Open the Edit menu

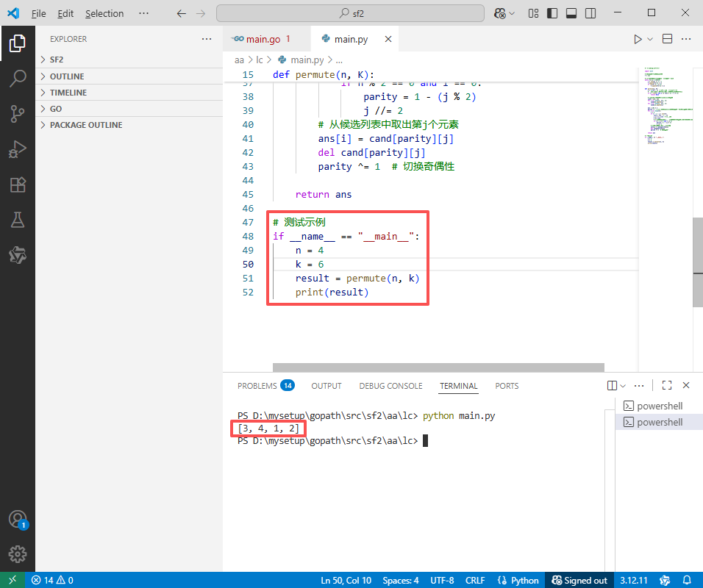pos(65,13)
